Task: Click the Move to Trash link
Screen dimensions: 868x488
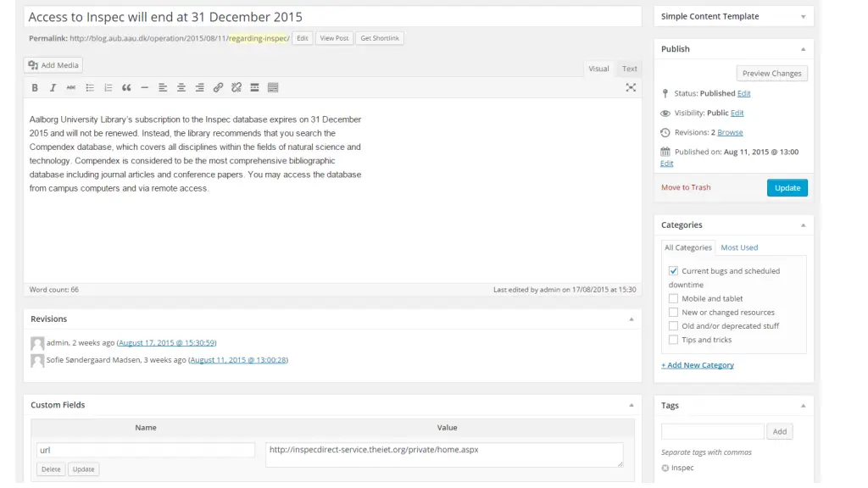Action: click(686, 187)
